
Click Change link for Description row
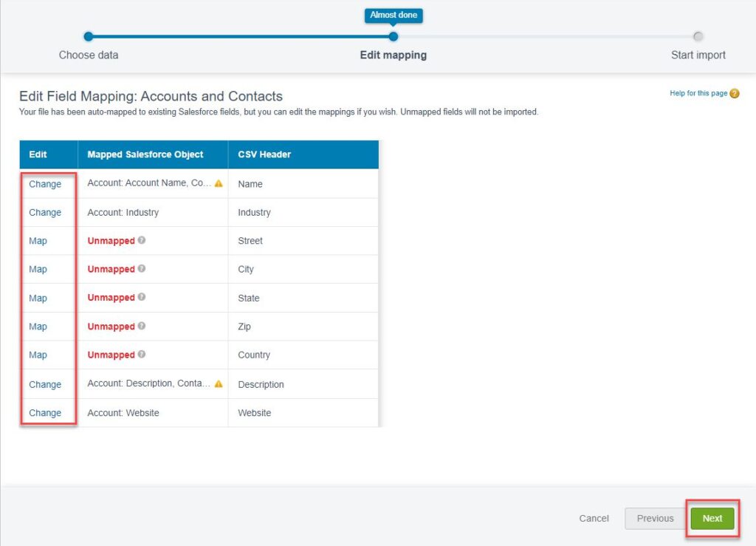[45, 384]
